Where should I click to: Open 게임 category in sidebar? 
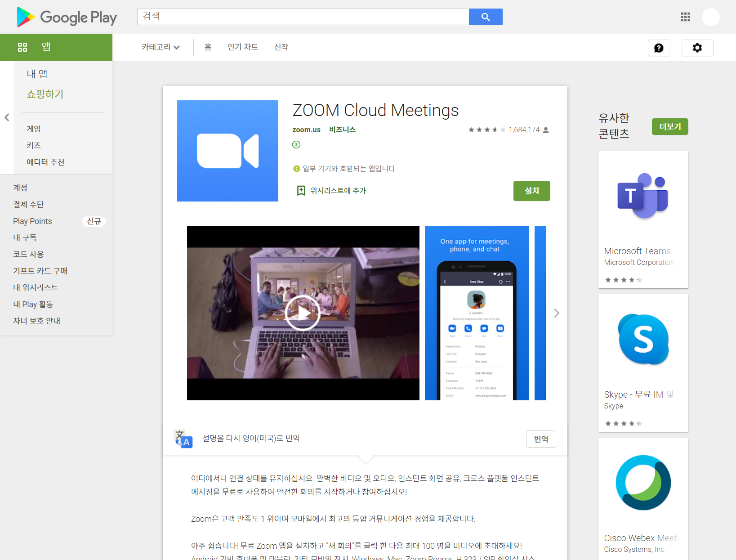[34, 129]
